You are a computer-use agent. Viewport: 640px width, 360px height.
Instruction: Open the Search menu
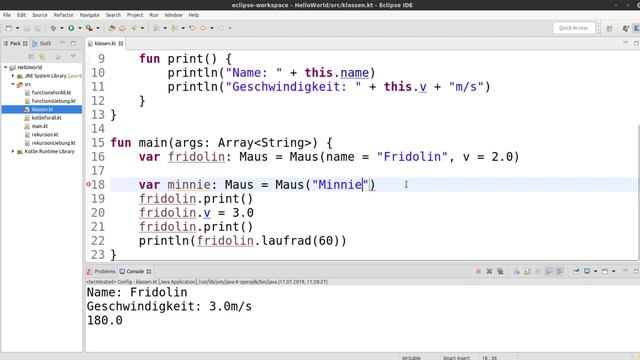click(x=113, y=15)
